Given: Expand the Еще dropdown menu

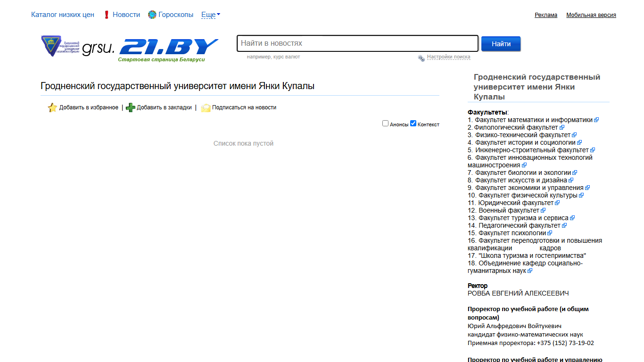Looking at the screenshot, I should pos(211,15).
